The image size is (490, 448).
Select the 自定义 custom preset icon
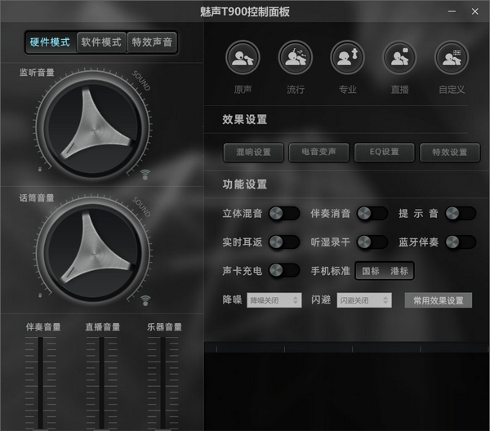(x=452, y=57)
